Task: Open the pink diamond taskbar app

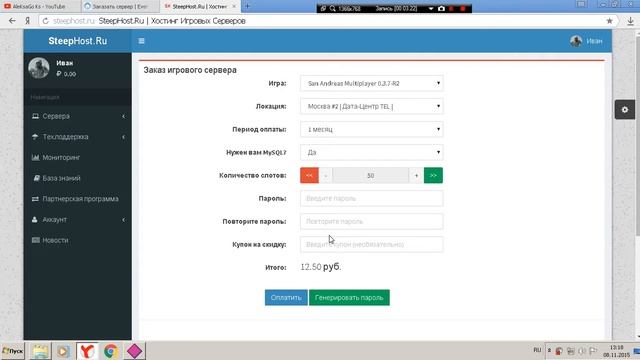Action: point(134,351)
